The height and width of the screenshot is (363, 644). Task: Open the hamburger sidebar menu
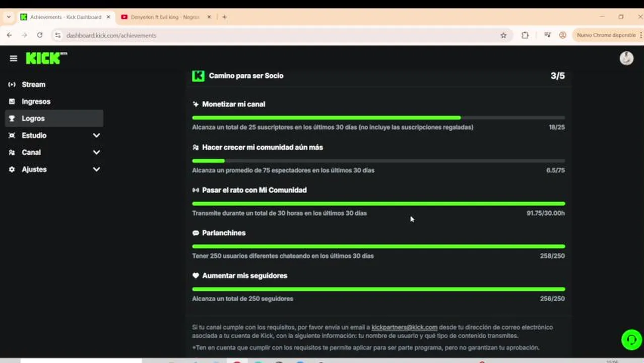click(x=14, y=58)
